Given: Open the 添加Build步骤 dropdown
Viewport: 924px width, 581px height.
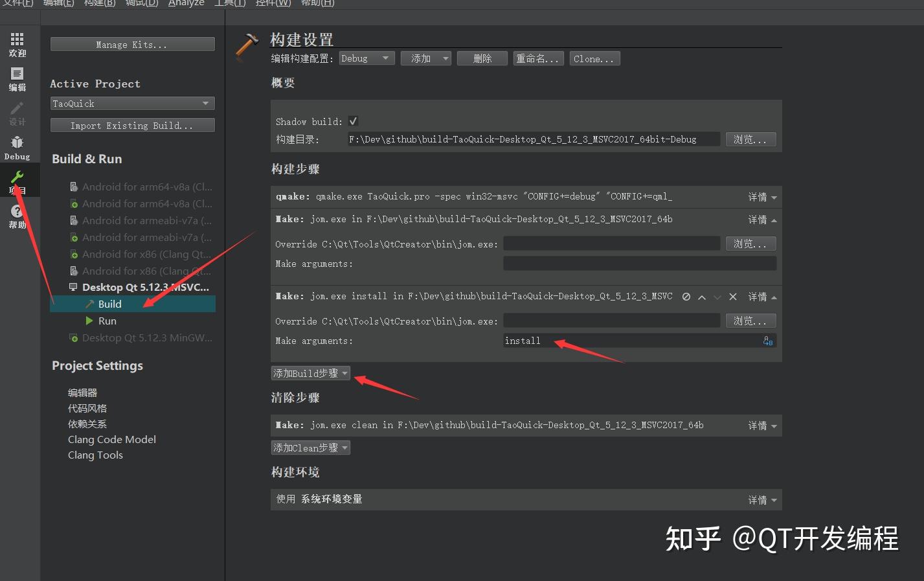Looking at the screenshot, I should pyautogui.click(x=310, y=372).
